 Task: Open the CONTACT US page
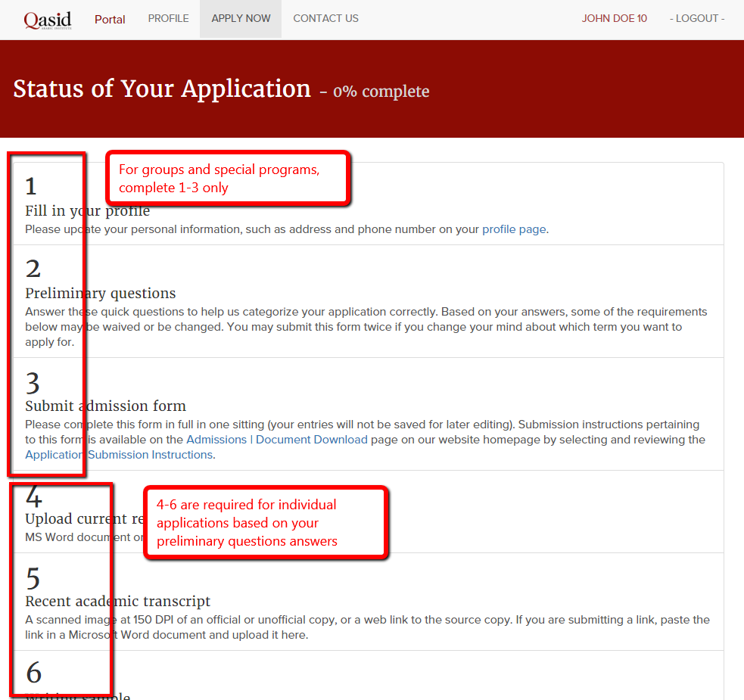(325, 18)
